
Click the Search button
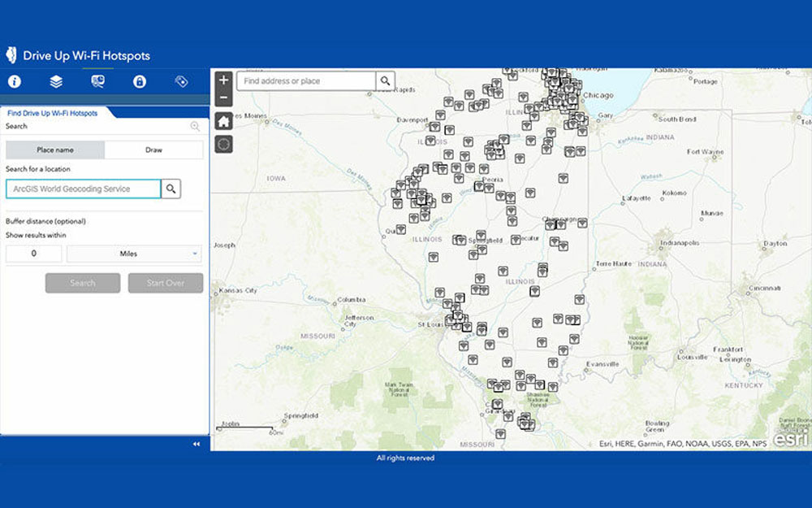click(x=83, y=283)
